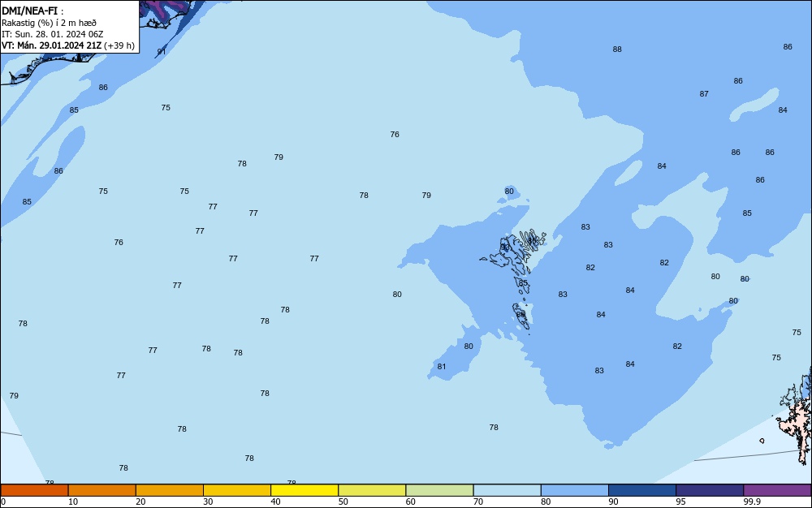Click the small isolated island west of Shetland
The width and height of the screenshot is (812, 508).
tap(762, 441)
